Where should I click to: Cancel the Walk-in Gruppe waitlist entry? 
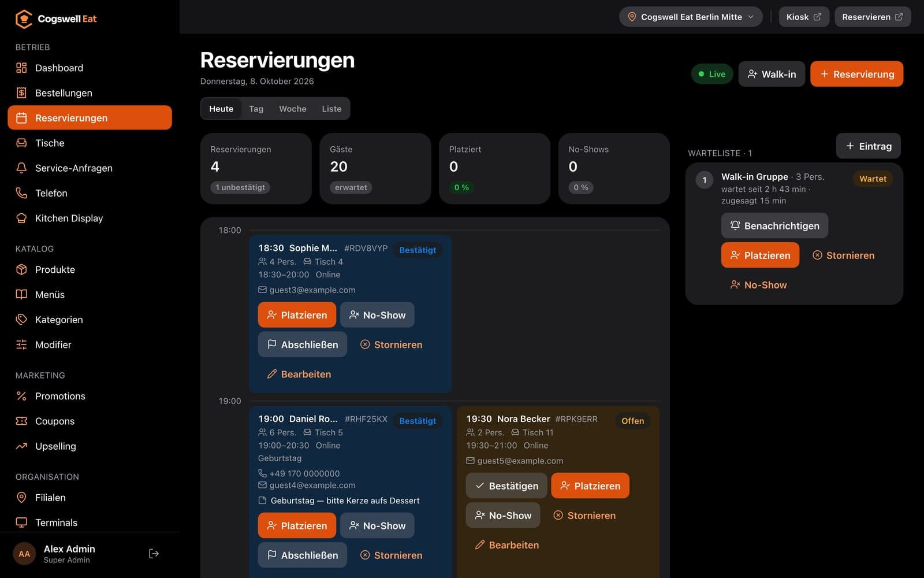[x=844, y=255]
